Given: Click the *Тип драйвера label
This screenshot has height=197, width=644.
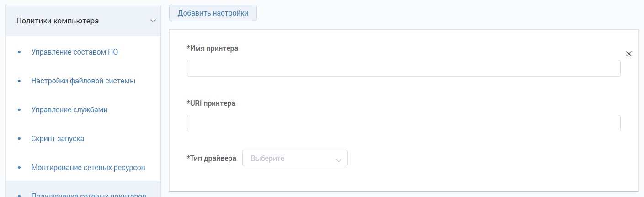Looking at the screenshot, I should coord(212,158).
